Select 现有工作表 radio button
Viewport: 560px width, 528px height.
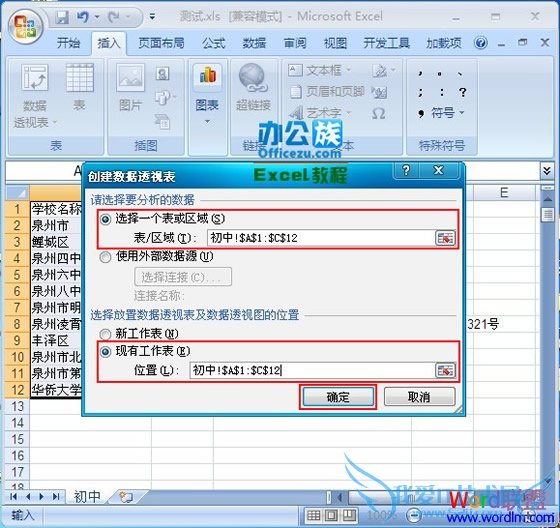(105, 352)
